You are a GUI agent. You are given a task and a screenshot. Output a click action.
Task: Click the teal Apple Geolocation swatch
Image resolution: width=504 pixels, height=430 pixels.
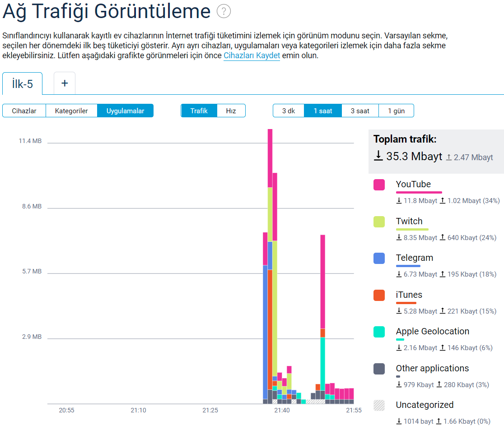point(379,332)
